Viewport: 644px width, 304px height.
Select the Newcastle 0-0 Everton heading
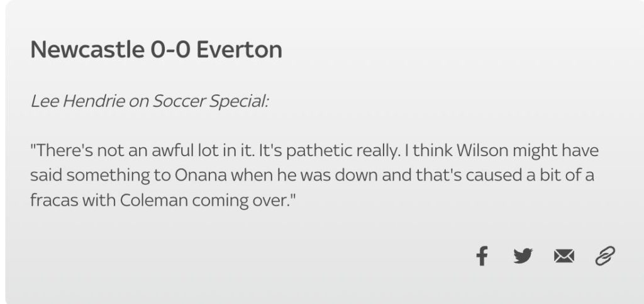[156, 50]
